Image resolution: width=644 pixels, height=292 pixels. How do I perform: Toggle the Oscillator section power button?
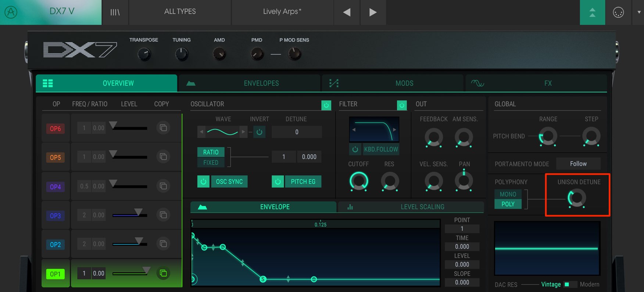(x=326, y=105)
